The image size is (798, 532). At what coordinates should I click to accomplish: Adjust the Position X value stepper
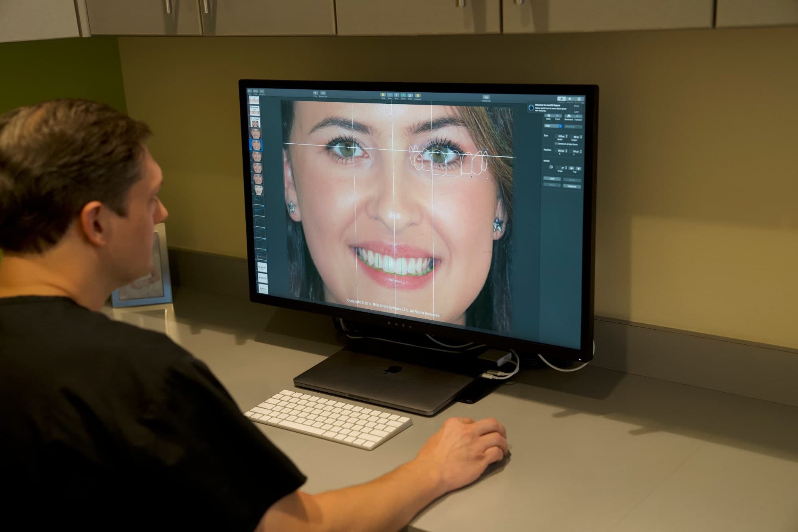click(566, 151)
